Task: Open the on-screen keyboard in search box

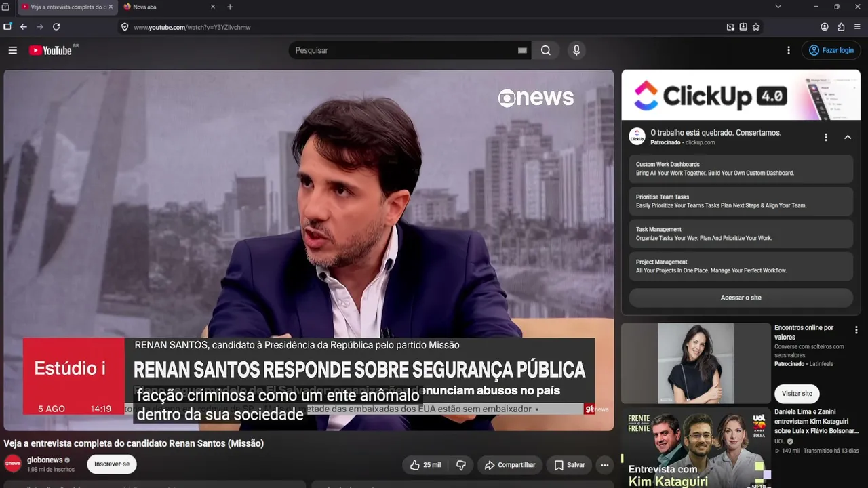Action: tap(522, 50)
